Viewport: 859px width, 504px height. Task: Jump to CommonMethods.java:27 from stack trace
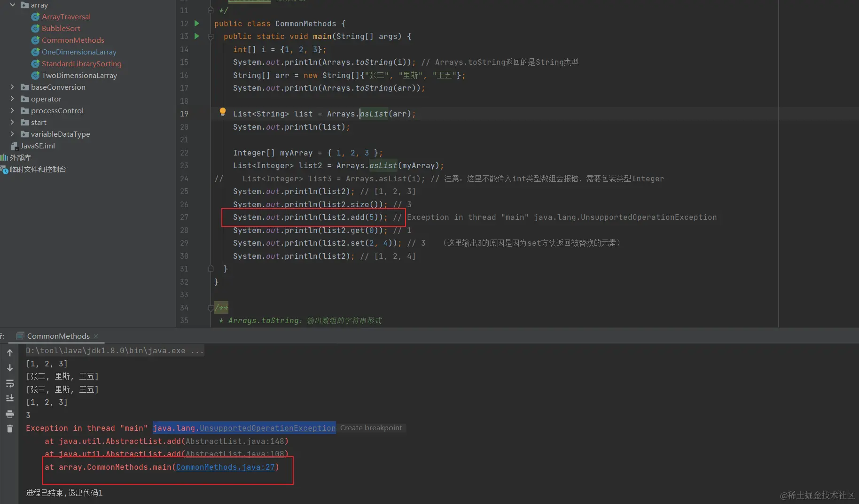pos(226,467)
